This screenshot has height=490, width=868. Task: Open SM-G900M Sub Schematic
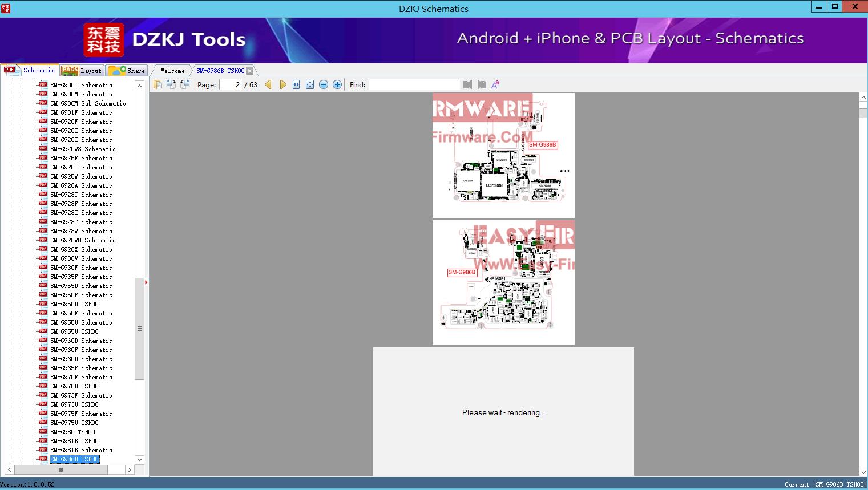point(88,103)
